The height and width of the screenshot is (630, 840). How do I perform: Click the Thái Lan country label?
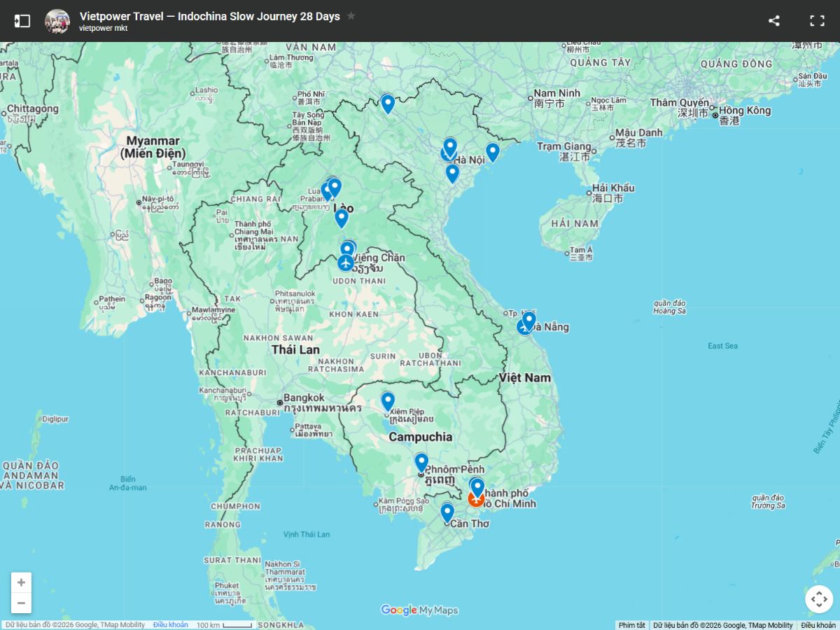pos(295,349)
